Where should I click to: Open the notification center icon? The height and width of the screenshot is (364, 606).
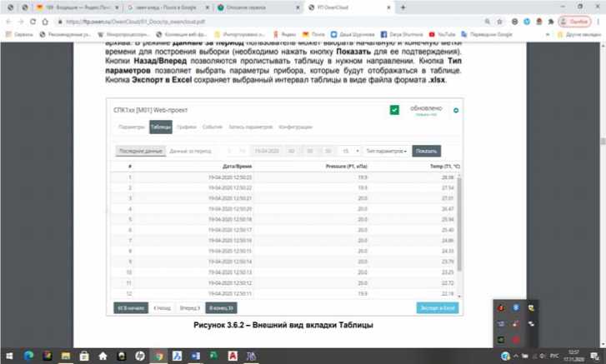(x=594, y=356)
